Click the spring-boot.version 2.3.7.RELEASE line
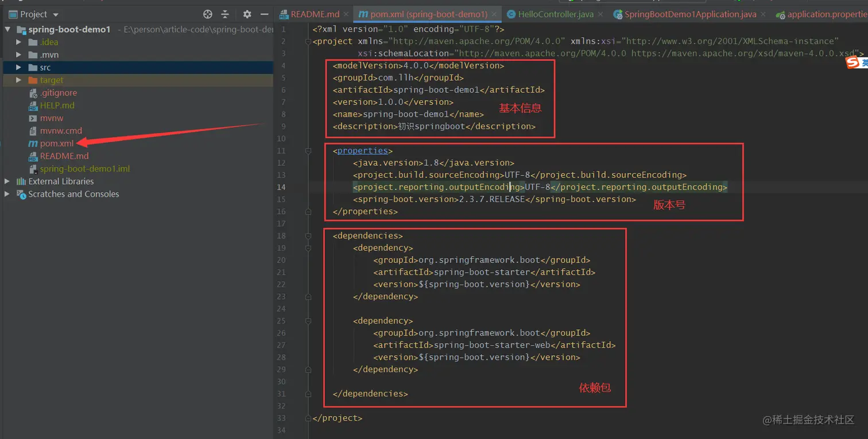This screenshot has width=868, height=439. [494, 199]
